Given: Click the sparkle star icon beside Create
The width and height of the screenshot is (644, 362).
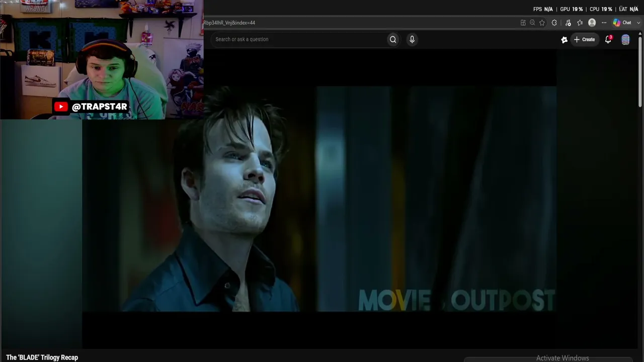Looking at the screenshot, I should (564, 40).
